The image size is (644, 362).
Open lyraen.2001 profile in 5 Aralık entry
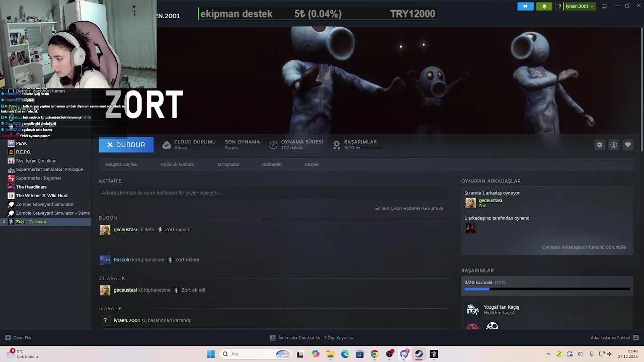(x=127, y=320)
